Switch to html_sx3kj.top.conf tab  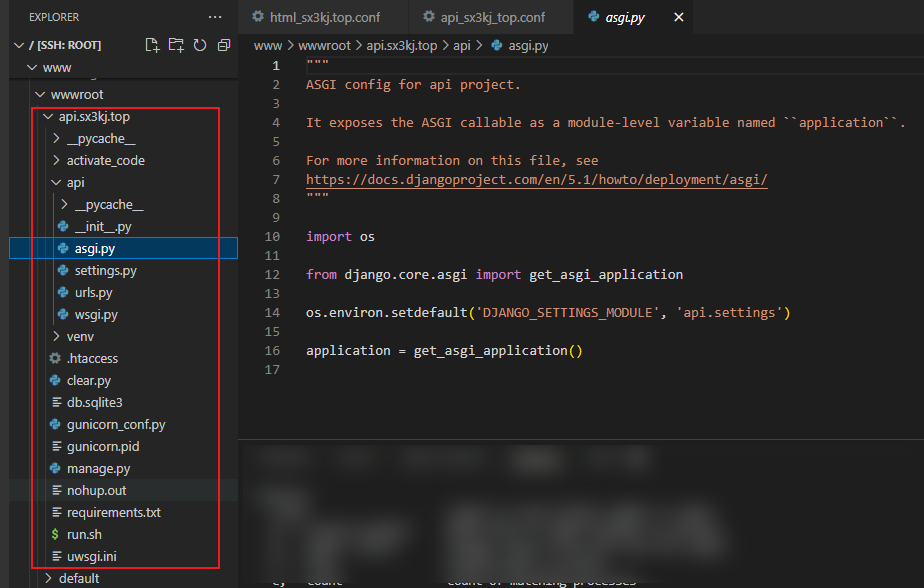(x=315, y=17)
